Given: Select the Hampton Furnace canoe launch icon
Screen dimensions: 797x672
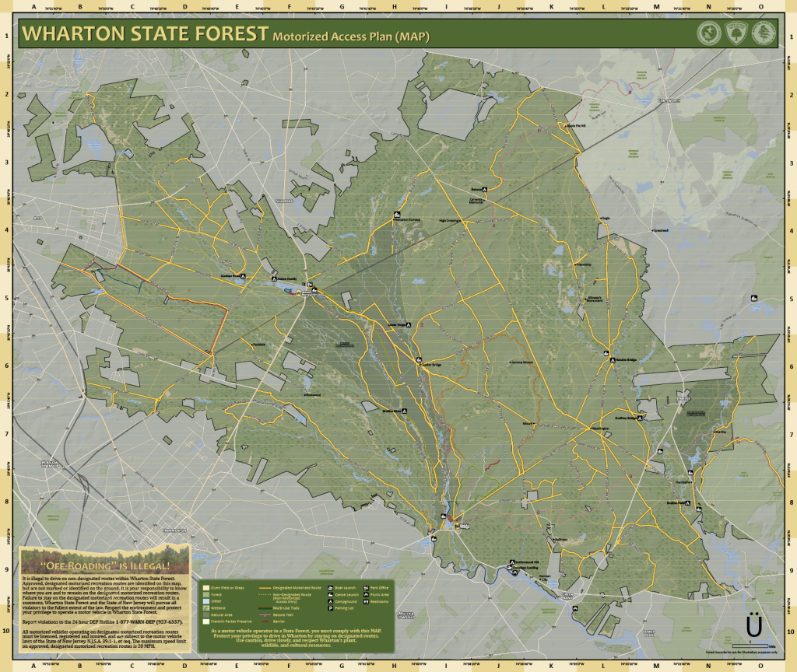Looking at the screenshot, I should click(x=396, y=215).
